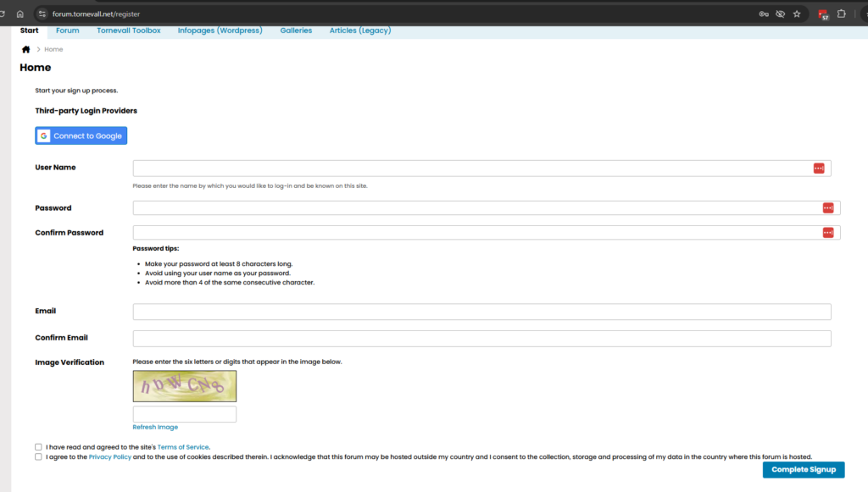Bookmark this page with the star icon
This screenshot has width=868, height=492.
click(x=797, y=14)
